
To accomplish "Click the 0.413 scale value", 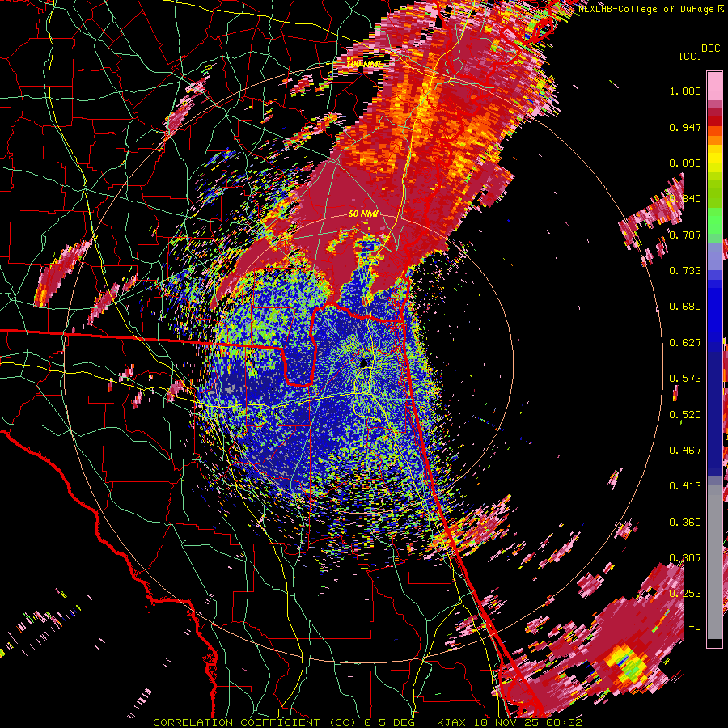I will (x=685, y=486).
